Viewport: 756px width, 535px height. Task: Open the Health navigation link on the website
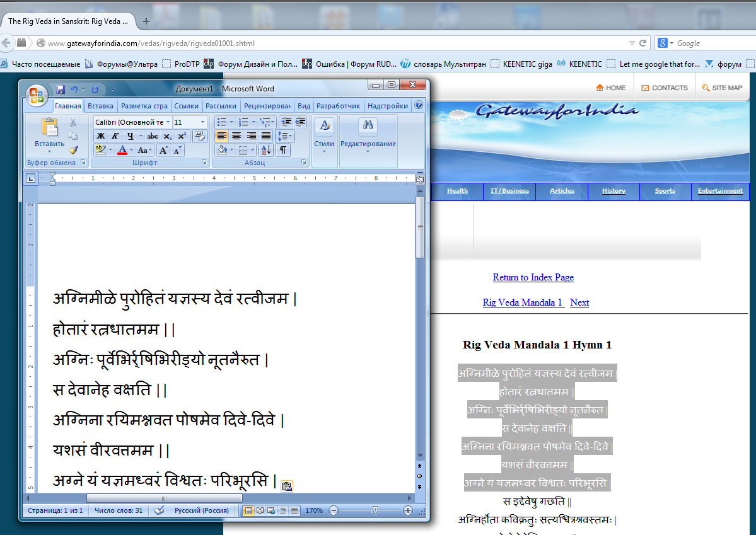tap(457, 191)
